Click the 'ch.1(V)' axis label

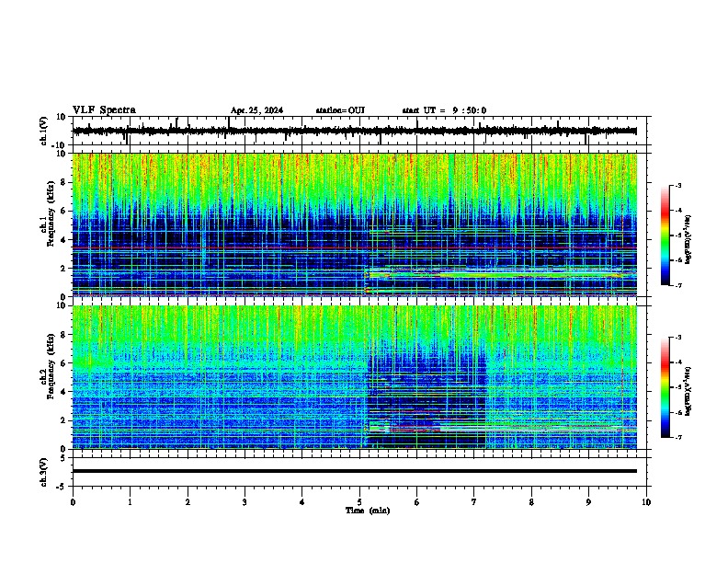click(x=44, y=131)
